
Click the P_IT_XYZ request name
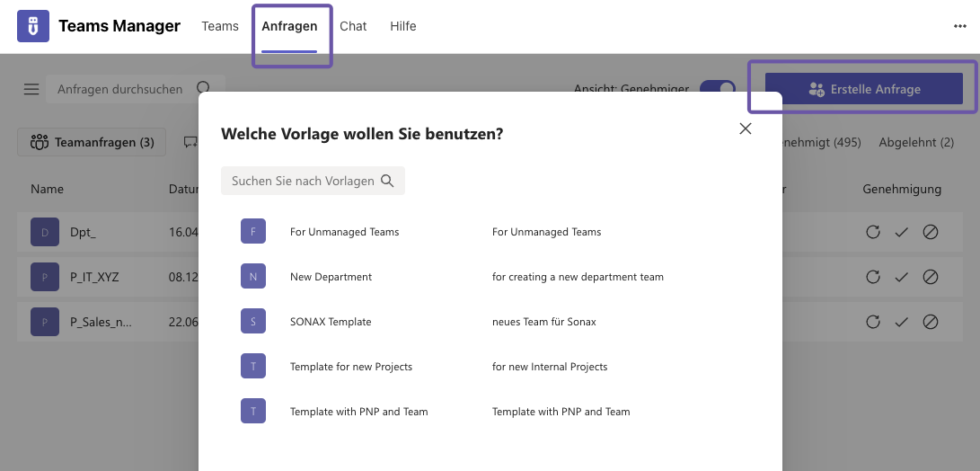click(x=94, y=277)
